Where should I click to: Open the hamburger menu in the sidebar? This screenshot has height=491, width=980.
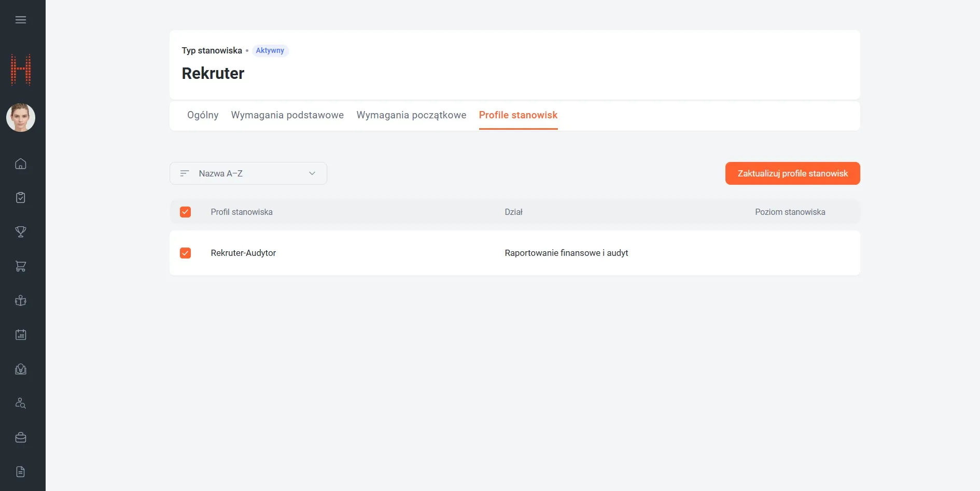point(21,20)
